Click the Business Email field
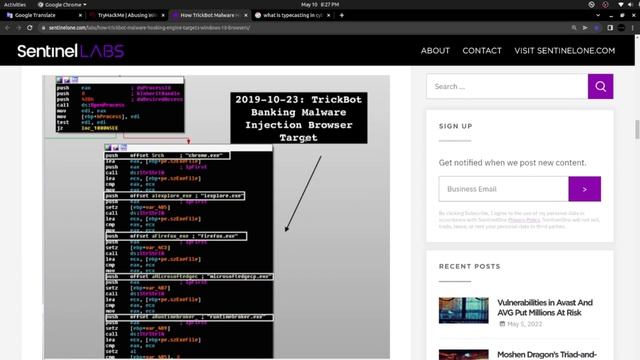This screenshot has width=640, height=360. pyautogui.click(x=504, y=189)
